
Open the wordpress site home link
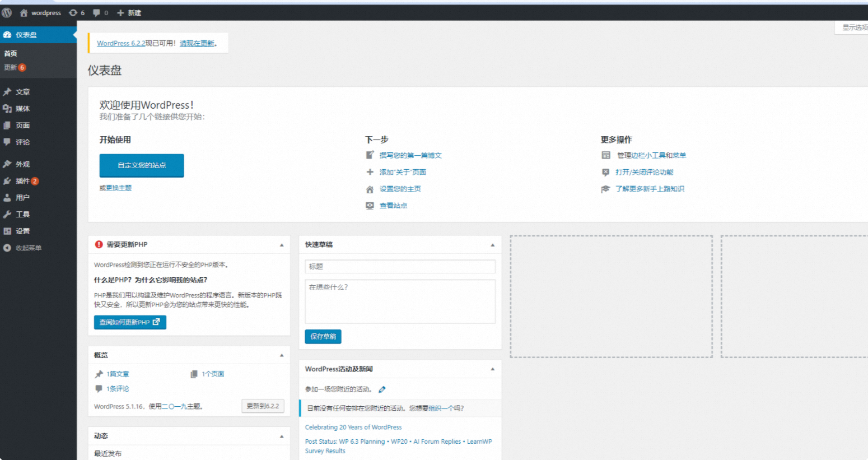click(40, 12)
